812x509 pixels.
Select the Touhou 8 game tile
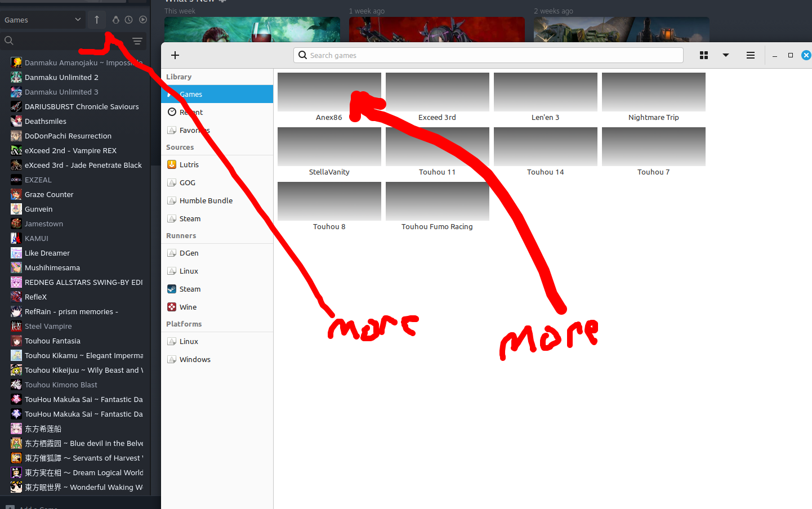tap(329, 207)
